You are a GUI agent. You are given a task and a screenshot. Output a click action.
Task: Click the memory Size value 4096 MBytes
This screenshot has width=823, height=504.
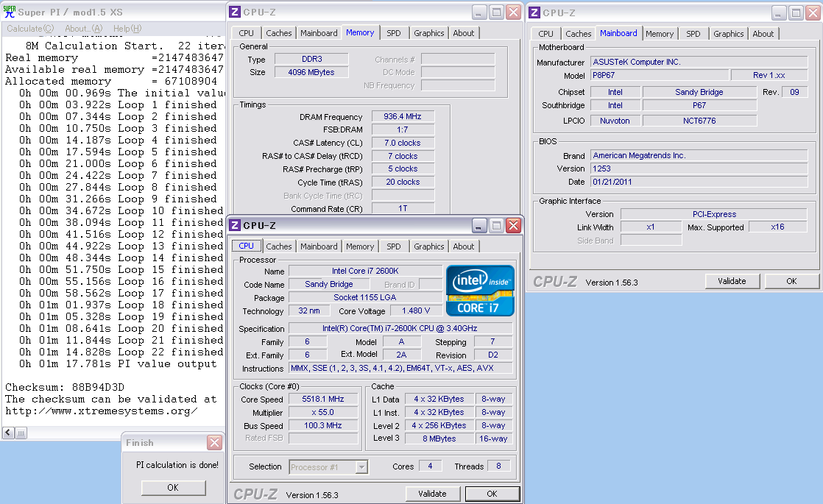[x=312, y=72]
